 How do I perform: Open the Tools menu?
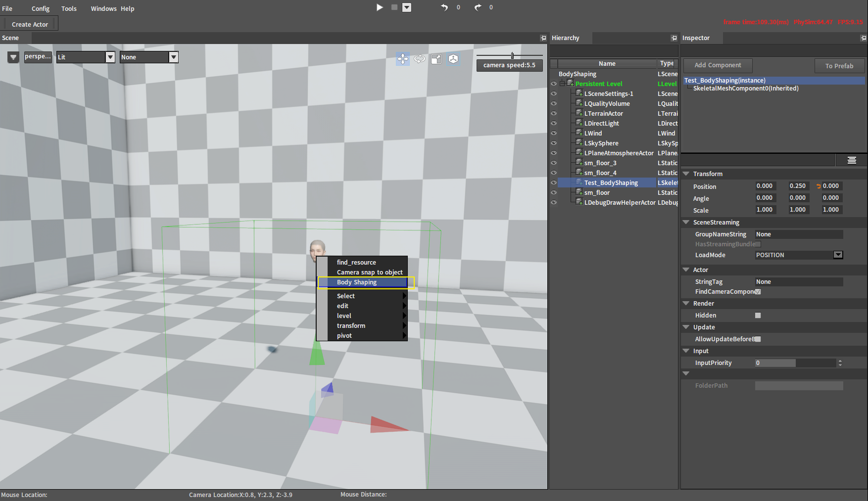click(x=68, y=8)
